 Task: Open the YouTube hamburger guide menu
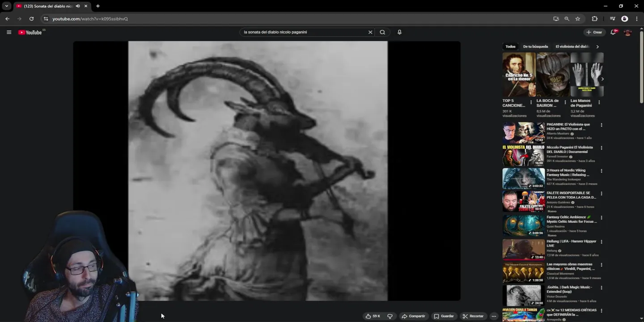click(x=9, y=32)
